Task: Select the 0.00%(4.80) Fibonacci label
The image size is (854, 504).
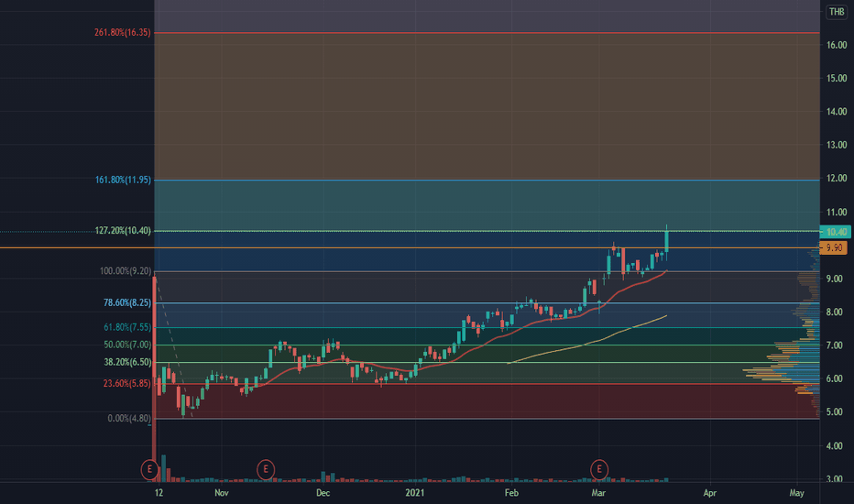Action: (129, 419)
